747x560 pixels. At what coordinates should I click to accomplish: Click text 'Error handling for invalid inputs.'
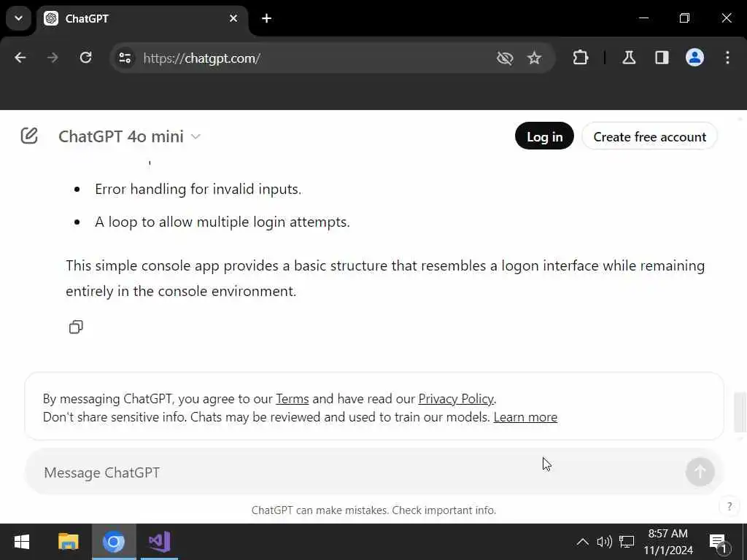point(198,189)
